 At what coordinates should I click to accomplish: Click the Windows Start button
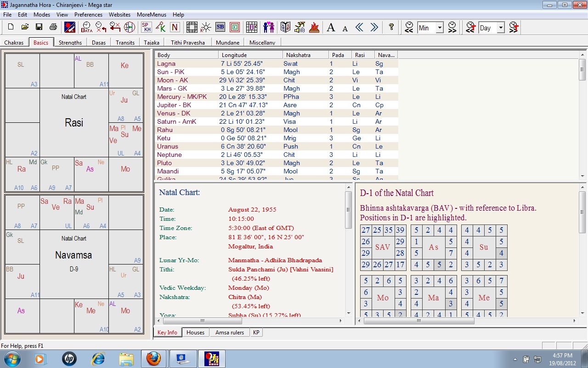click(12, 359)
